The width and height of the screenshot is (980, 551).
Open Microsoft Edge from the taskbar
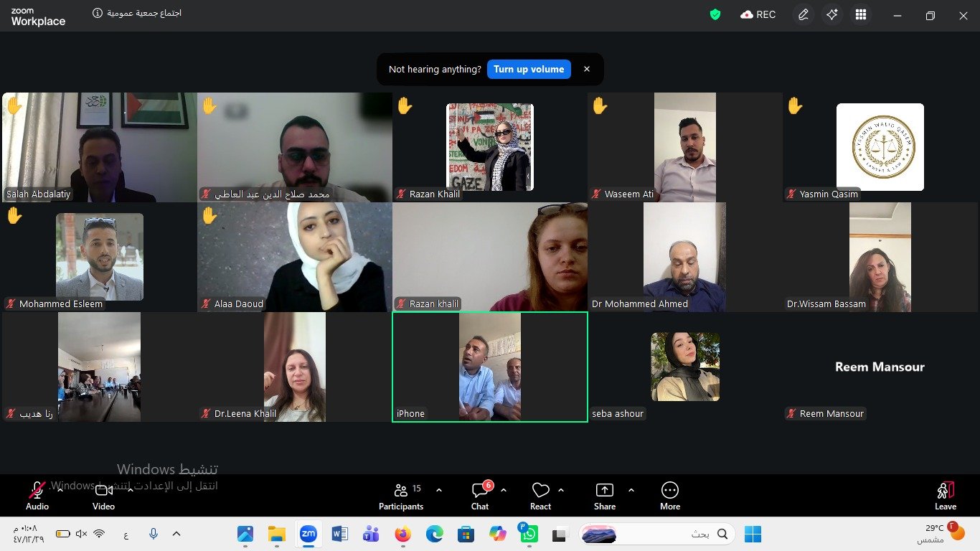(435, 534)
